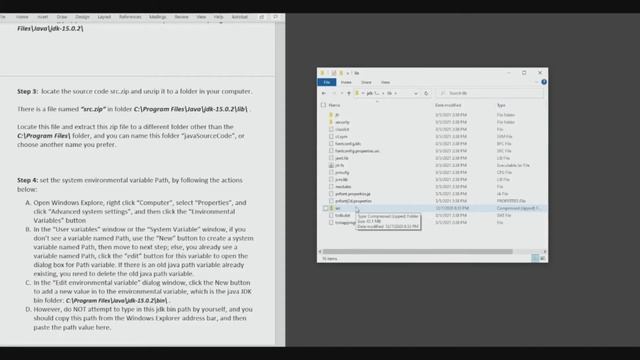
Task: Click Word document vertical scrollbar
Action: (280, 184)
